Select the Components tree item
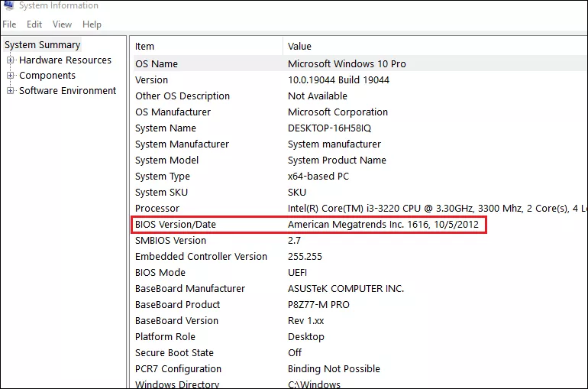588x389 pixels. pyautogui.click(x=47, y=76)
